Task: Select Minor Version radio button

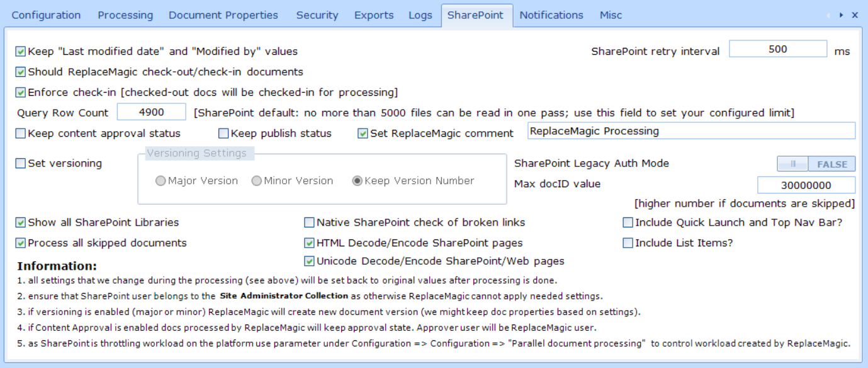Action: tap(257, 181)
